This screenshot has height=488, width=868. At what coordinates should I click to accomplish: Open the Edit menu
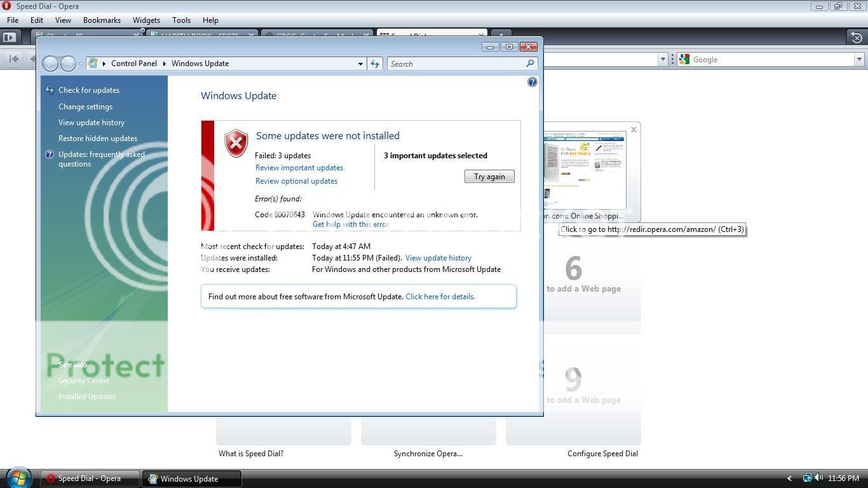(x=37, y=20)
